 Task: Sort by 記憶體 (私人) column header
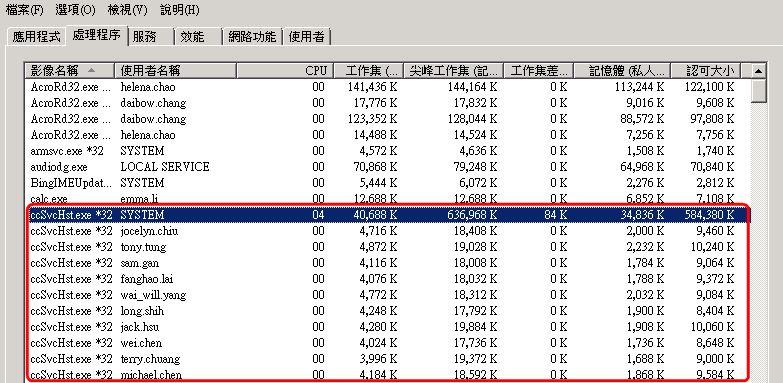click(x=622, y=70)
